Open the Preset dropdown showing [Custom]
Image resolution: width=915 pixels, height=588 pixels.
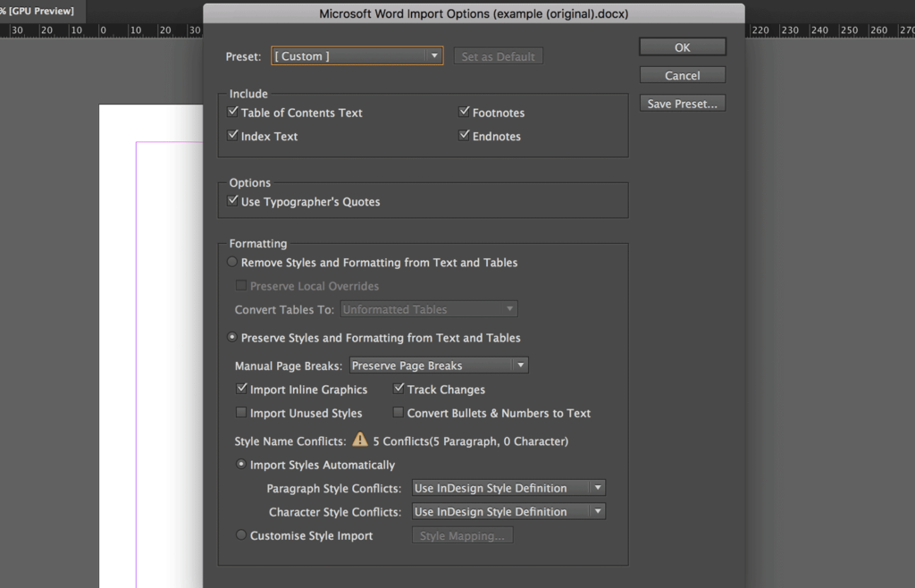357,55
